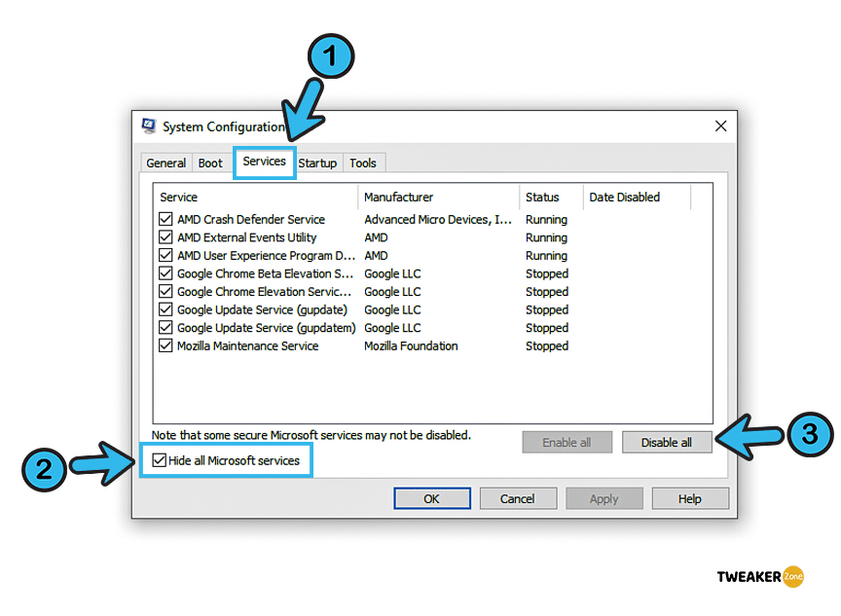Click Google LLC manufacturer for Chrome Beta Elevation
Viewport: 841px width, 616px height.
[x=392, y=273]
